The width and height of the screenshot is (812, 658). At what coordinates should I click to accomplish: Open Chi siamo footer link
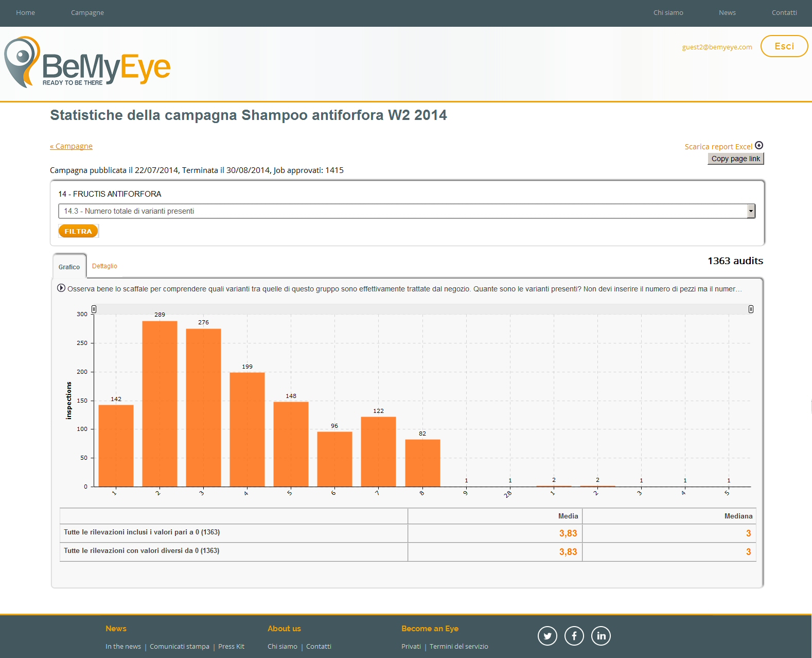[x=283, y=647]
